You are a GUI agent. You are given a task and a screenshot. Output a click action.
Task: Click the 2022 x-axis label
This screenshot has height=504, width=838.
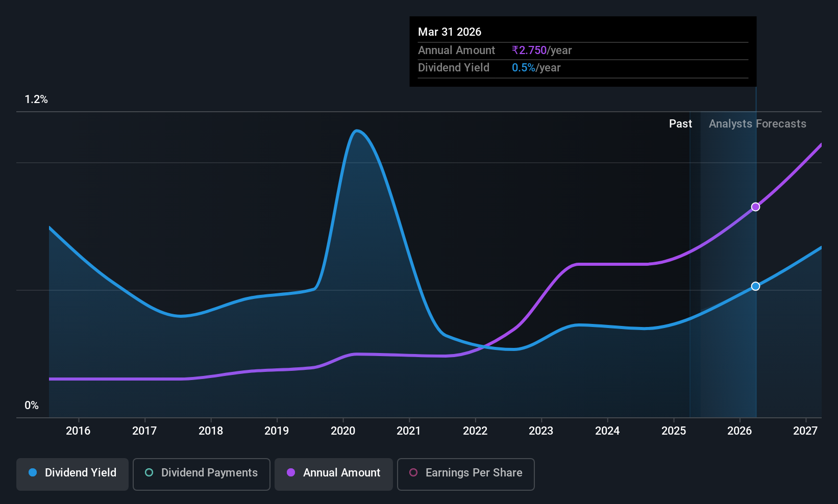[x=475, y=431]
